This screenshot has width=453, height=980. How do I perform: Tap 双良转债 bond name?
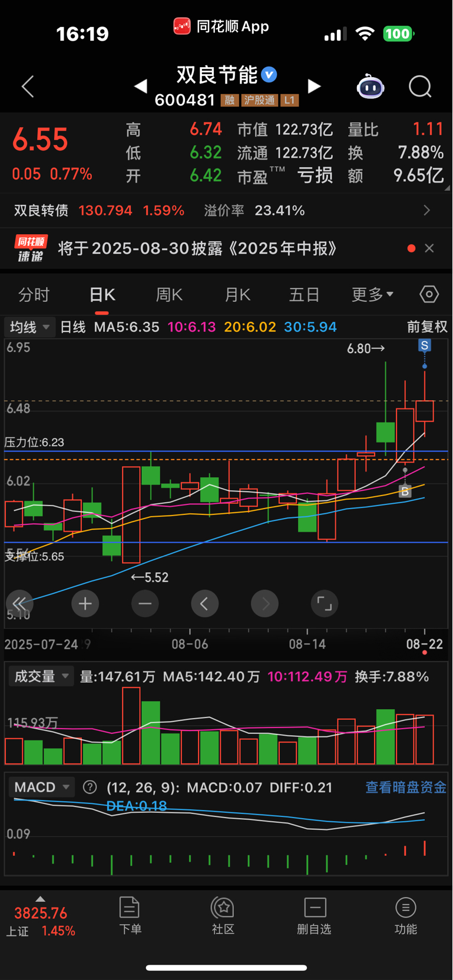click(x=41, y=210)
